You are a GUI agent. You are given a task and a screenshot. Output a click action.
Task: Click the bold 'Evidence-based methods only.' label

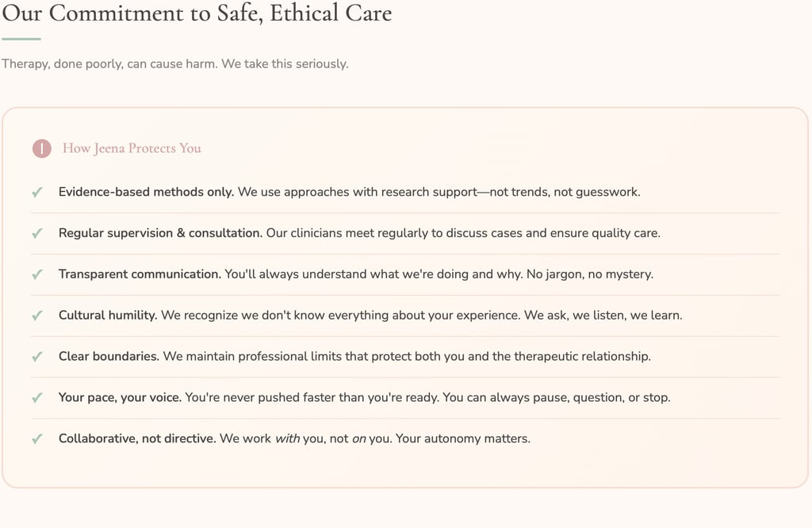click(x=146, y=192)
